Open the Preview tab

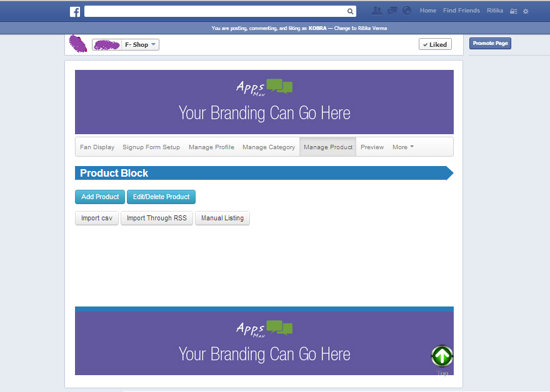click(372, 147)
